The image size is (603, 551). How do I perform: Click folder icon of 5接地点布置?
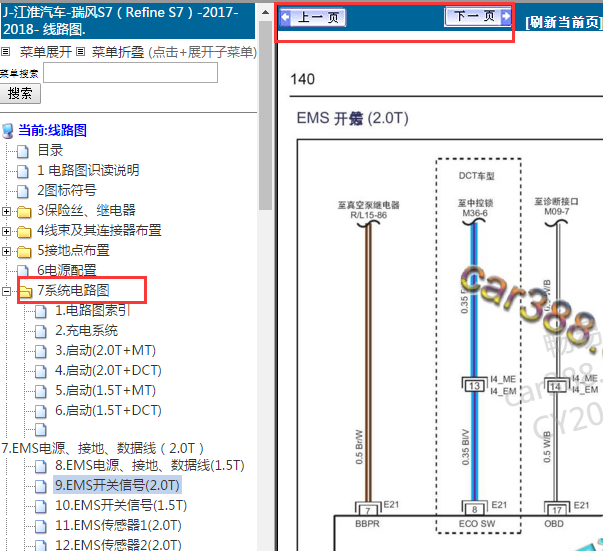tap(24, 251)
